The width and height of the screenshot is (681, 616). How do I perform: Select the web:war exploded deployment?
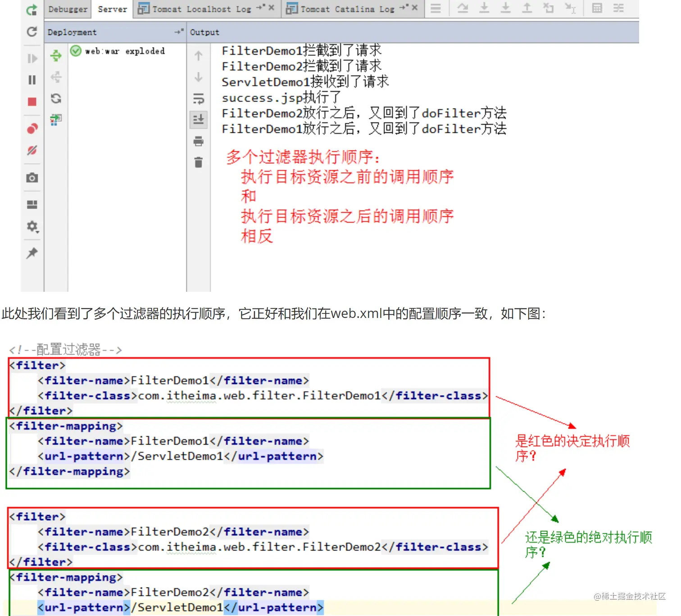coord(125,51)
